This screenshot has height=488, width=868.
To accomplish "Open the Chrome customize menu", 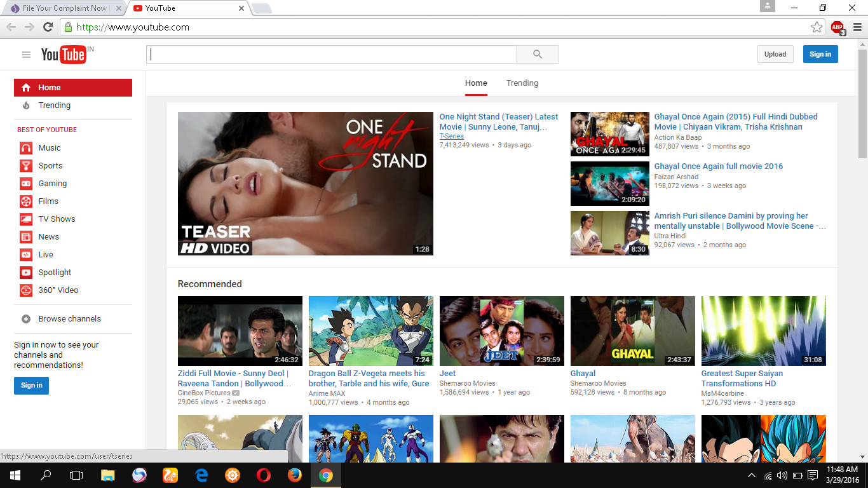I will click(857, 27).
